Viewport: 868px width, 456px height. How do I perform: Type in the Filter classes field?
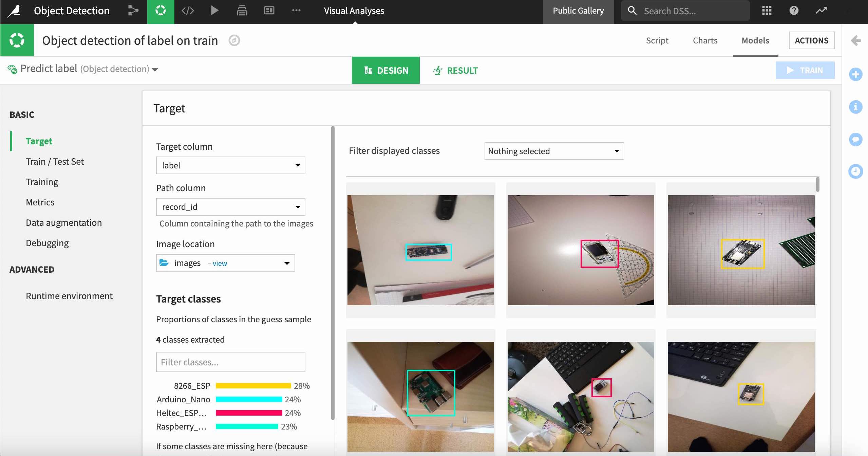(230, 362)
